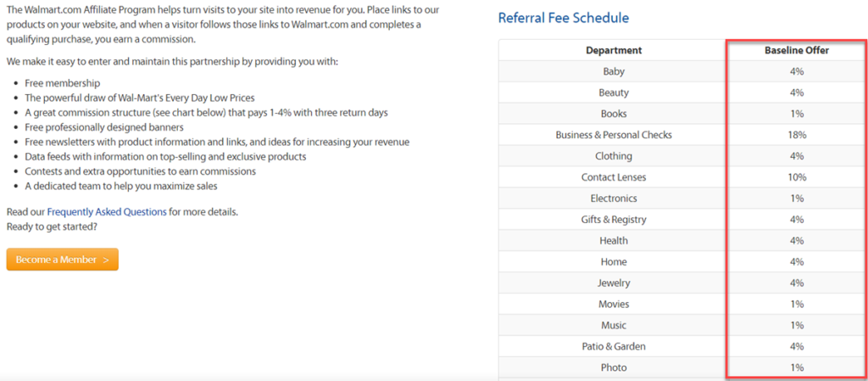Screen dimensions: 868x381
Task: Select the Electronics department cell
Action: [614, 199]
